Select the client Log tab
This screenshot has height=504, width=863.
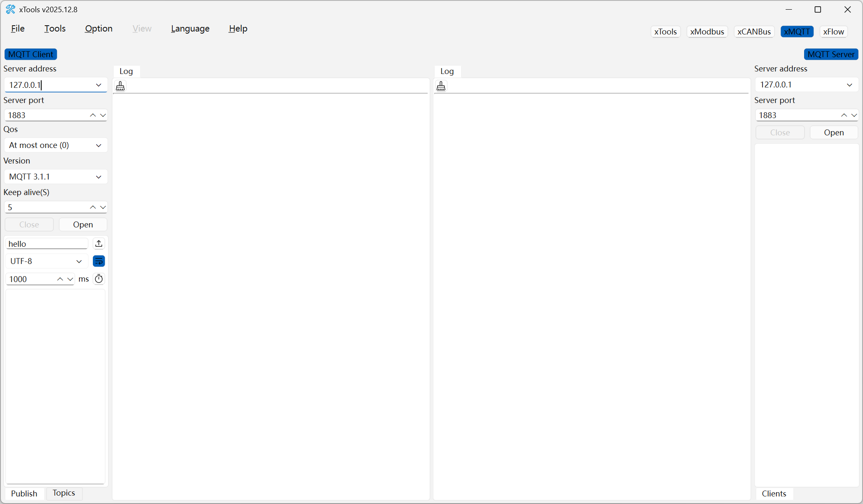126,71
